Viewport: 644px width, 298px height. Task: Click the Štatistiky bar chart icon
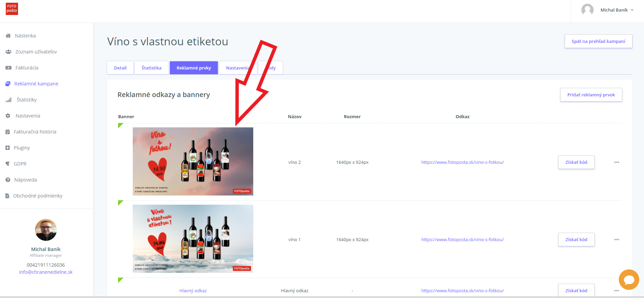[9, 100]
